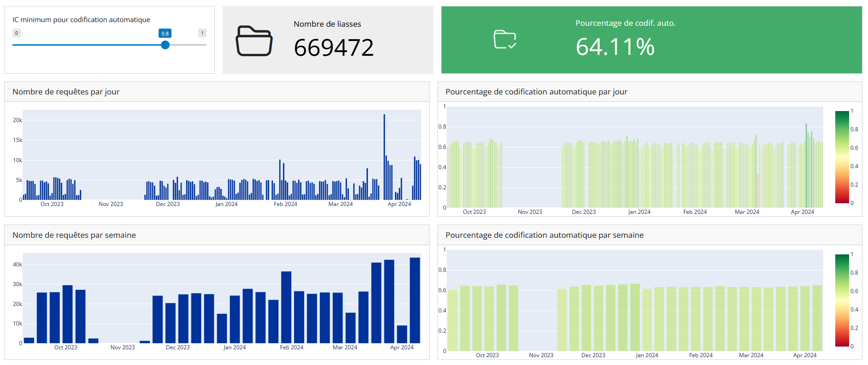Click the 'Pourcentage de codification automatique par semaine' title
Screen dimensions: 868x365
pos(544,235)
